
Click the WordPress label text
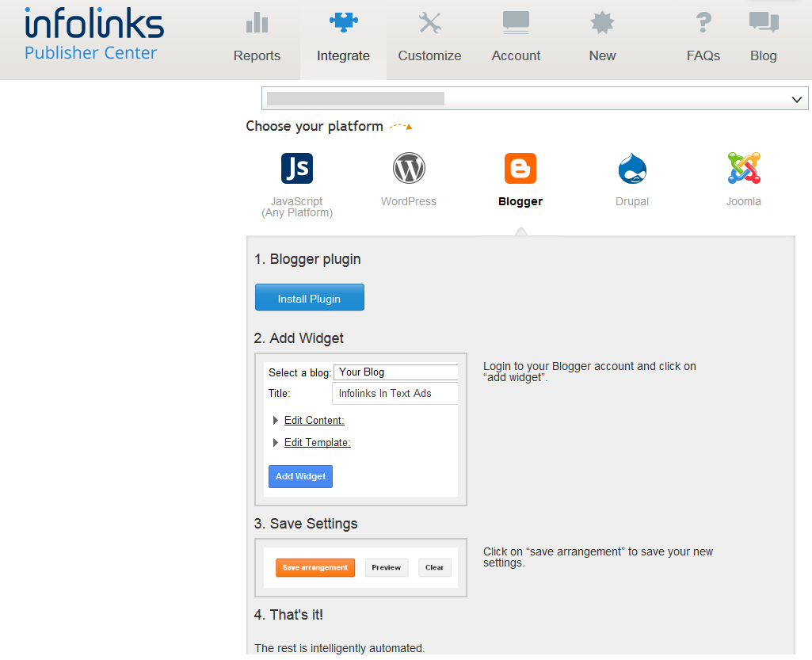click(x=409, y=201)
